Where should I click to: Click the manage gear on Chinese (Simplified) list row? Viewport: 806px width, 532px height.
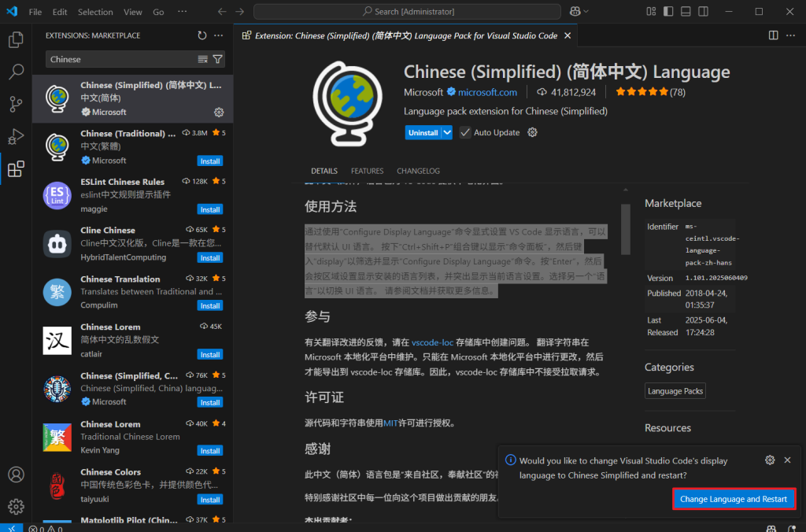[219, 112]
